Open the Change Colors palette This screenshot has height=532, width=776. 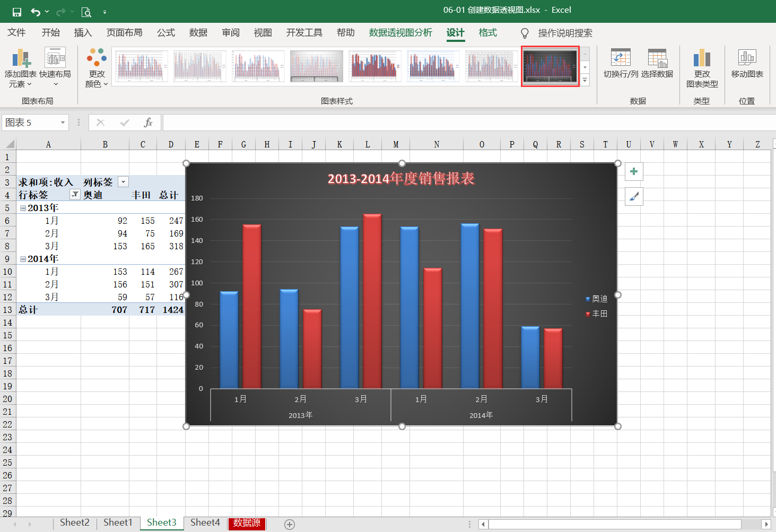[x=97, y=68]
